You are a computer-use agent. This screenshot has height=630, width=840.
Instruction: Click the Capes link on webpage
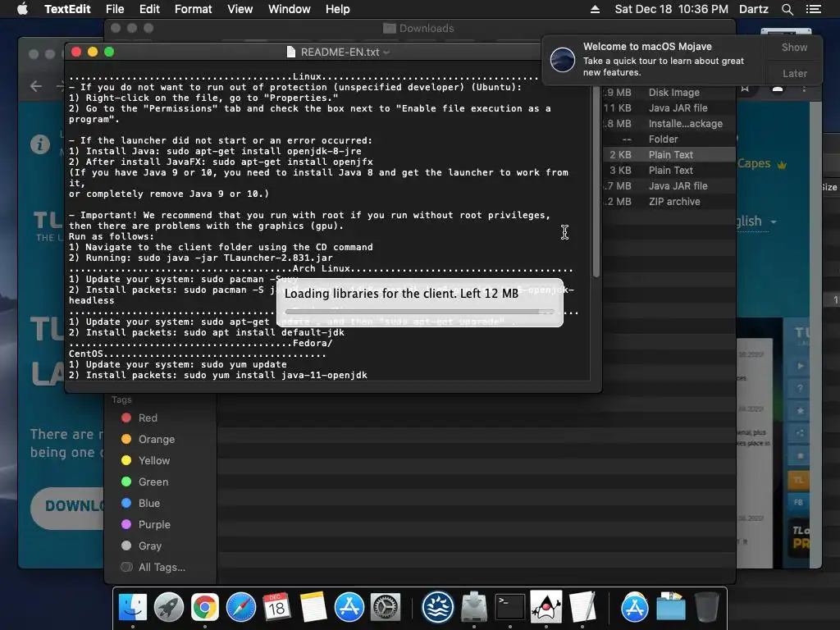755,163
